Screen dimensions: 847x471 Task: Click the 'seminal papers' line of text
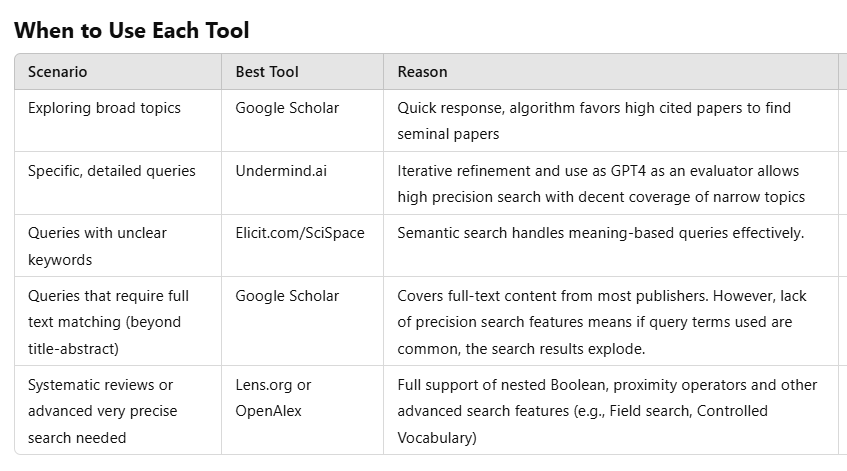pos(448,134)
